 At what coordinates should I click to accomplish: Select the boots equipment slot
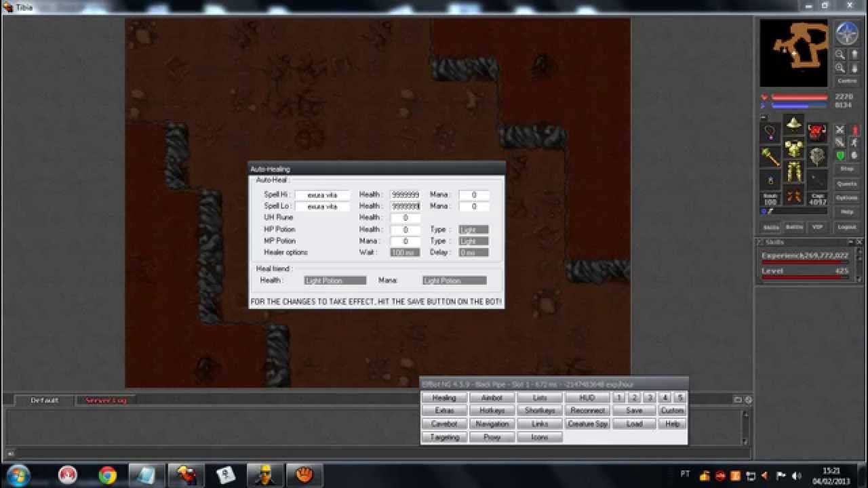coord(794,196)
